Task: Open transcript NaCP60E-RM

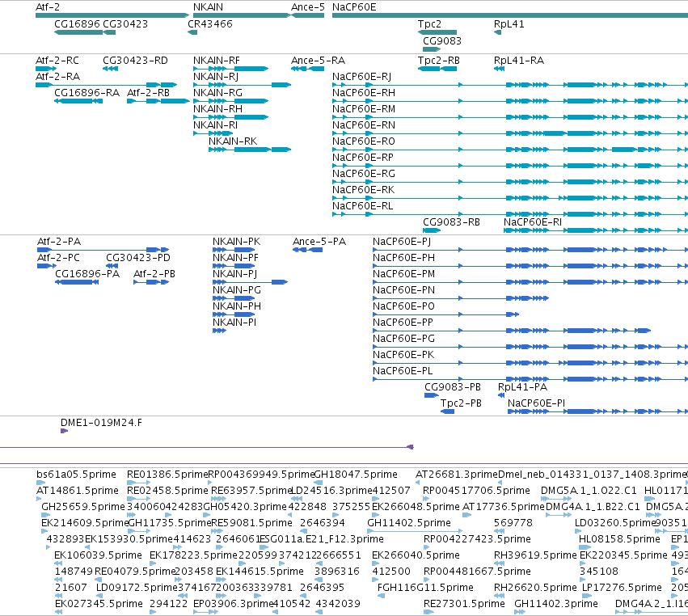Action: (x=363, y=109)
